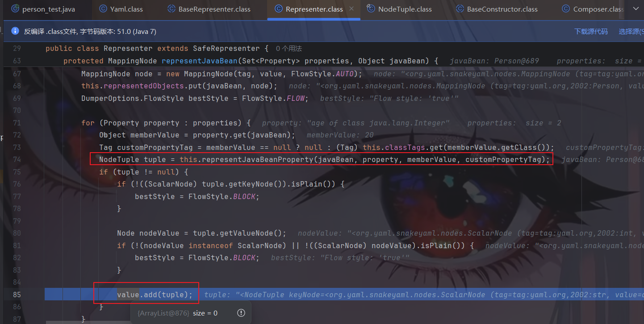This screenshot has height=324, width=644.
Task: Click 'value.add(tuple);' on line 85
Action: click(155, 295)
